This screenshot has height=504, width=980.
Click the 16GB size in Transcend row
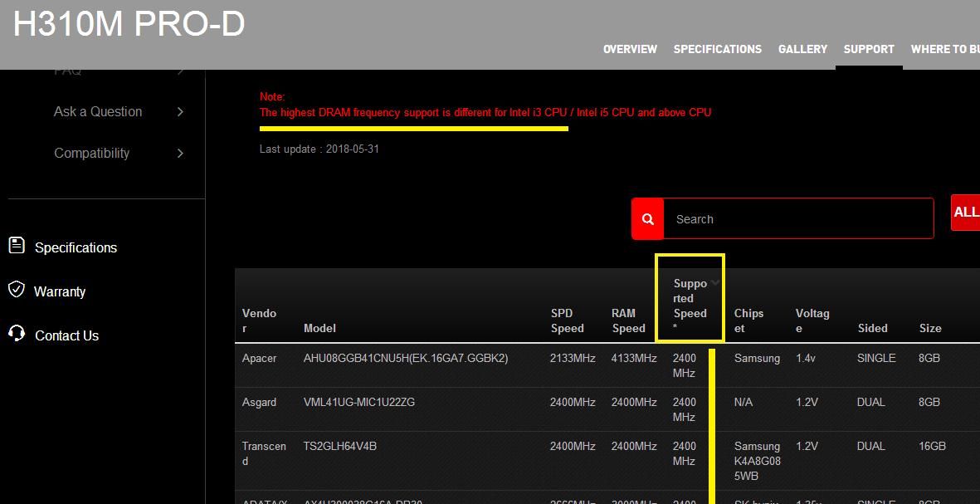pyautogui.click(x=932, y=446)
